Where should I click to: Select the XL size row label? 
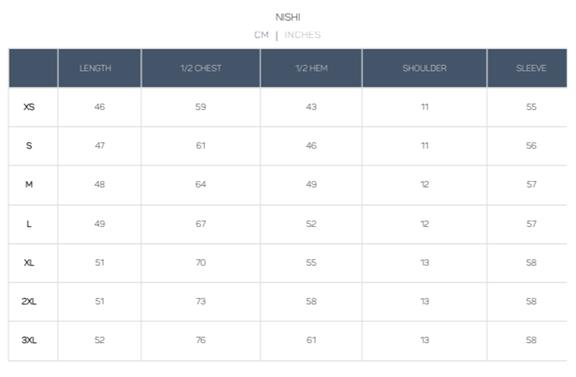[x=29, y=263]
